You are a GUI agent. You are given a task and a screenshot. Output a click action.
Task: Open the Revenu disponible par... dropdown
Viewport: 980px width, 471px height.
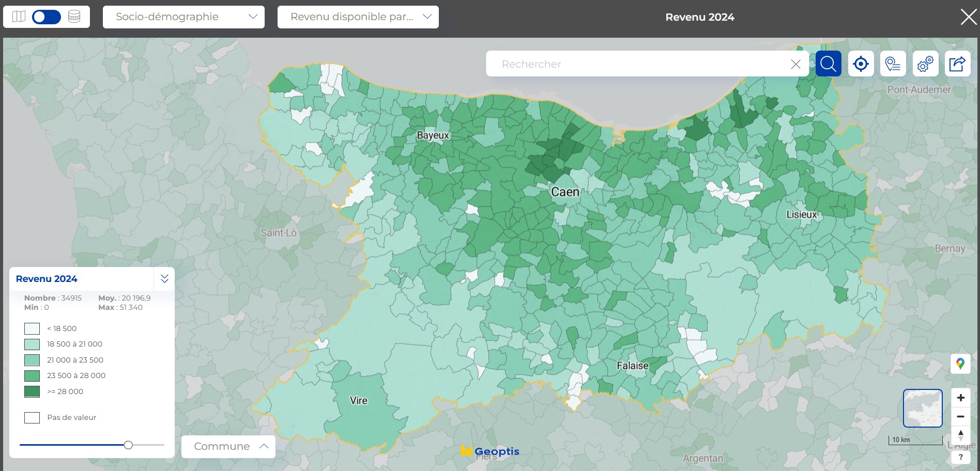pos(358,17)
